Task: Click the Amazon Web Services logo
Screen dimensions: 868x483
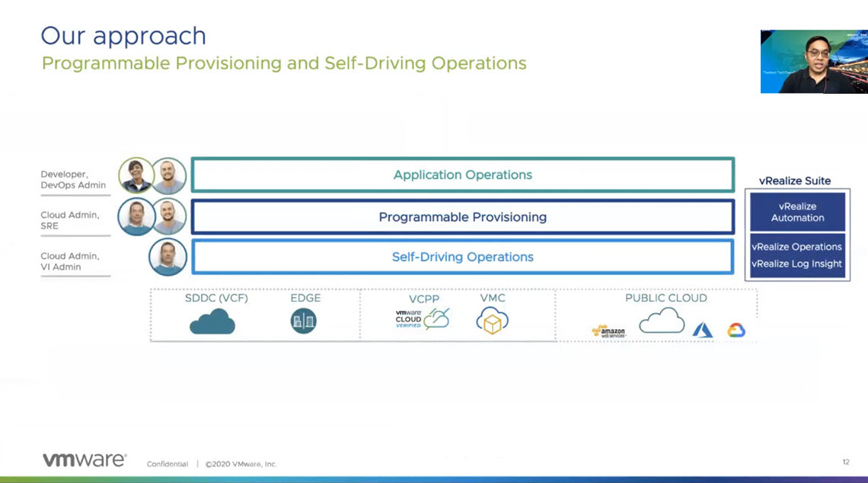Action: coord(609,331)
